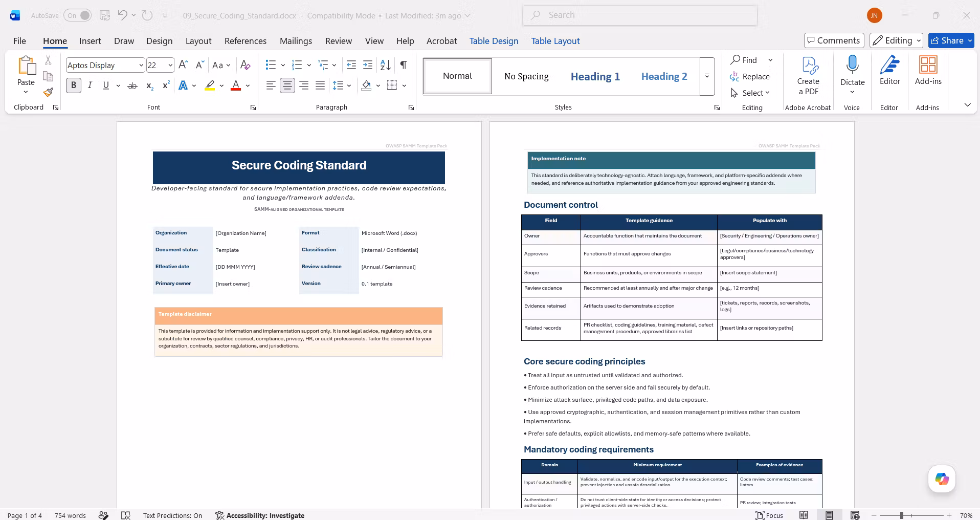Image resolution: width=980 pixels, height=520 pixels.
Task: Align text to the right
Action: (304, 85)
